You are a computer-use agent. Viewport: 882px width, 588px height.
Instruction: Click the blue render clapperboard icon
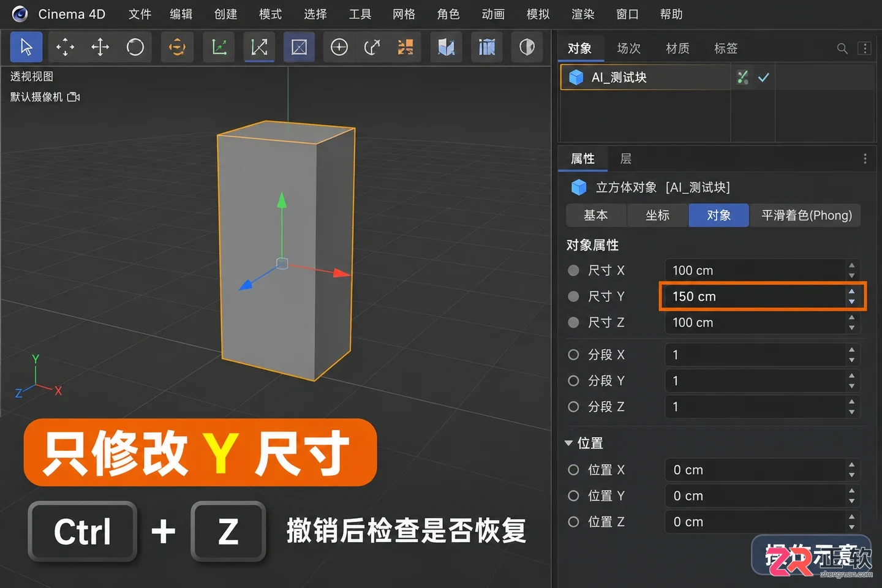pos(487,47)
